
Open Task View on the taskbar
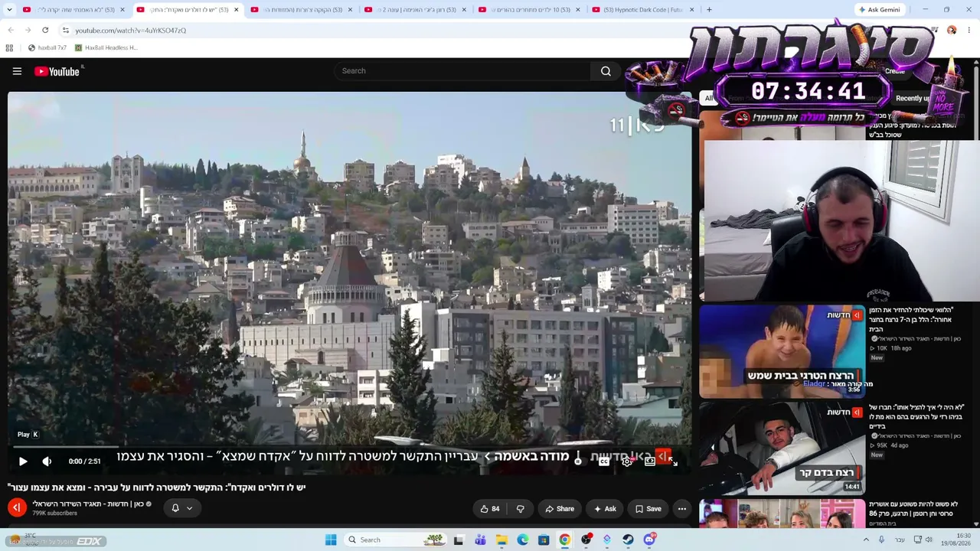[459, 540]
